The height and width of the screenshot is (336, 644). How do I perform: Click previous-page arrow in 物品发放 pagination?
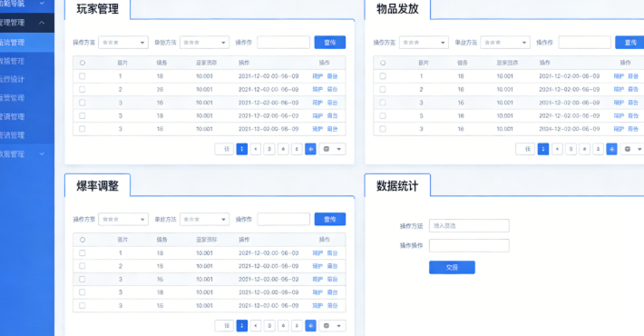point(557,149)
